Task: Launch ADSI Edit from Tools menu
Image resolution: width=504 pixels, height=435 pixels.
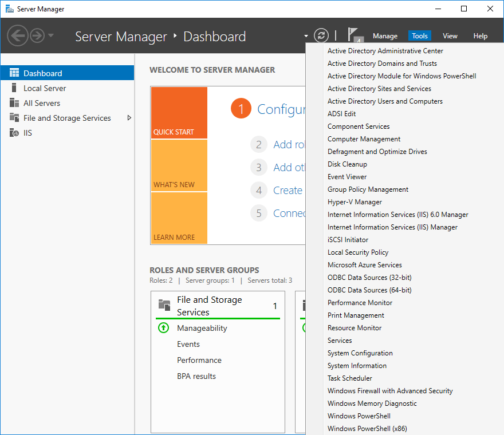Action: [342, 114]
